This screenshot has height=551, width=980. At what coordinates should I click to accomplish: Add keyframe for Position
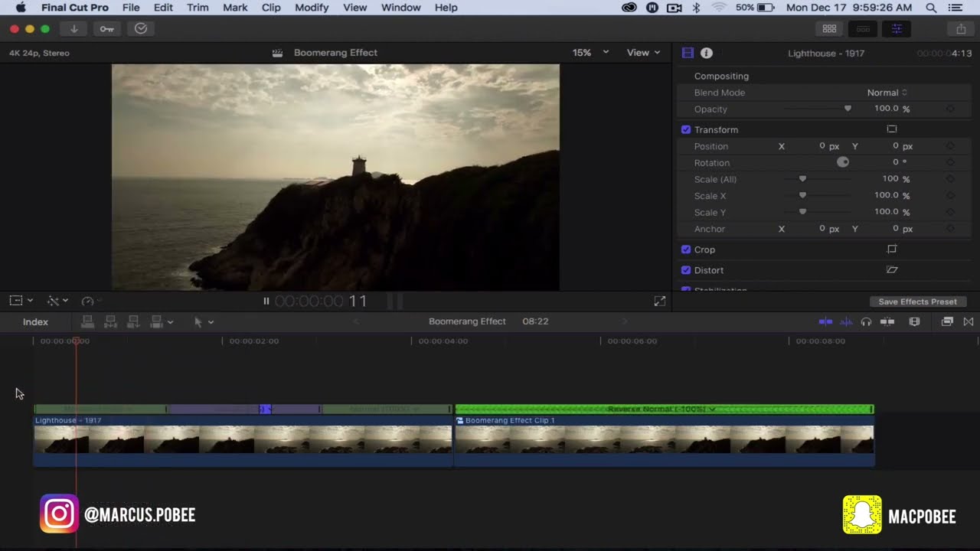click(x=950, y=146)
